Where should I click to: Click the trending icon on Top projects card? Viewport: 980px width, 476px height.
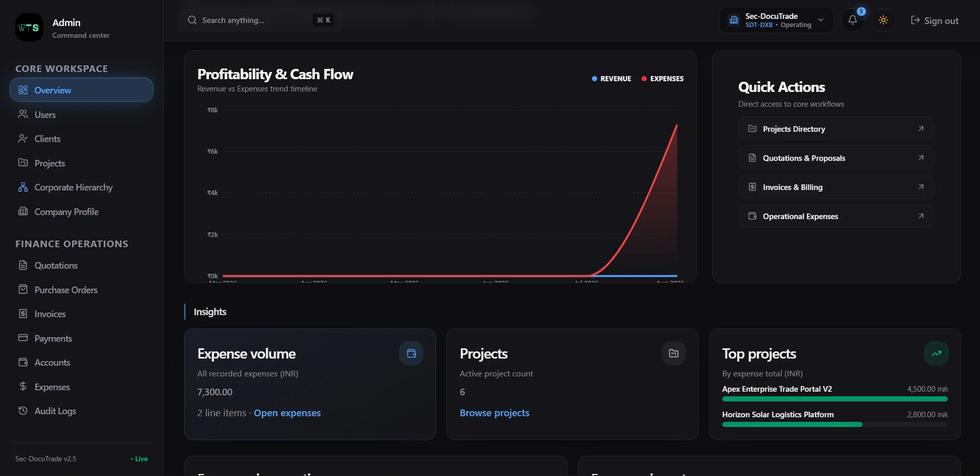pyautogui.click(x=936, y=353)
